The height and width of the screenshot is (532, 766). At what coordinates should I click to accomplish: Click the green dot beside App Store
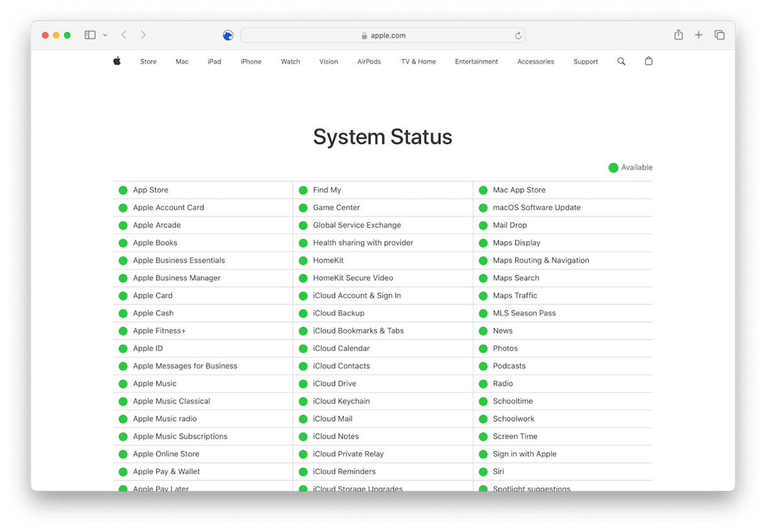tap(123, 190)
